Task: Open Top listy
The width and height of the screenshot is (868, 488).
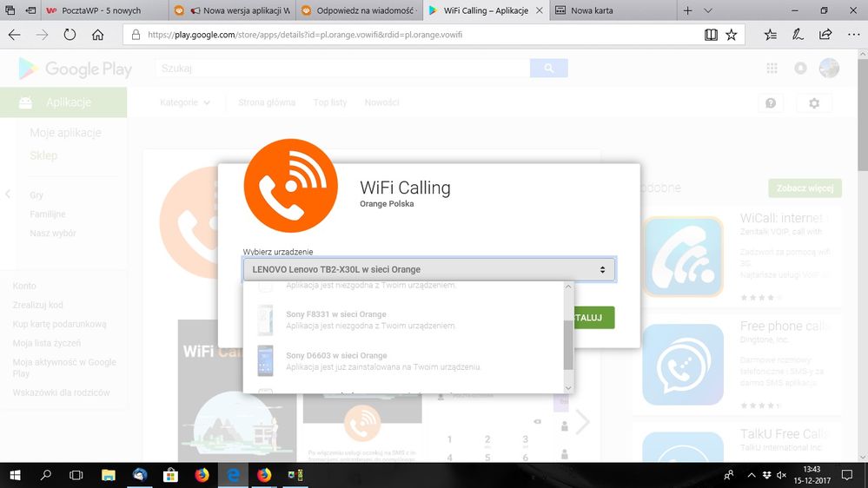Action: [330, 102]
